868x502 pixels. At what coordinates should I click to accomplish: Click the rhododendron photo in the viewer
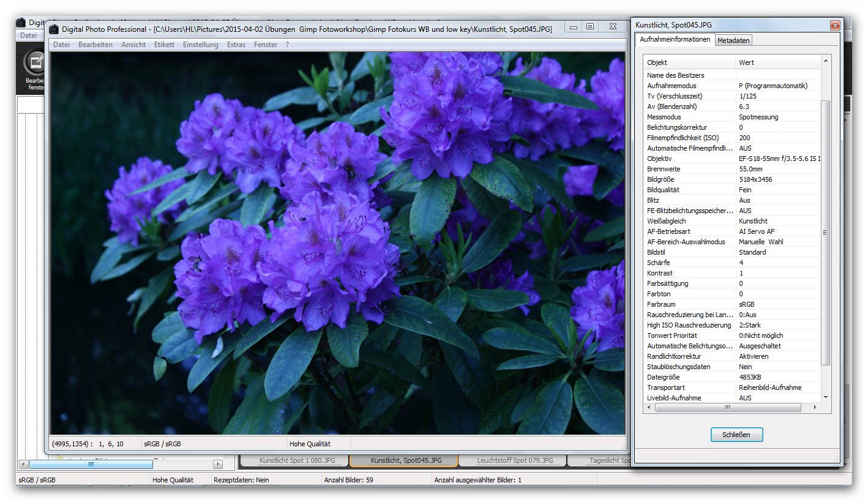point(338,243)
